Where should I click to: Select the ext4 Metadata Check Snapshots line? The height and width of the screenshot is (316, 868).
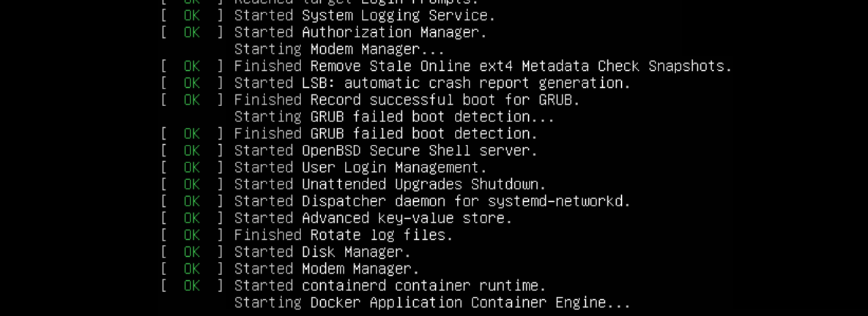tap(483, 66)
